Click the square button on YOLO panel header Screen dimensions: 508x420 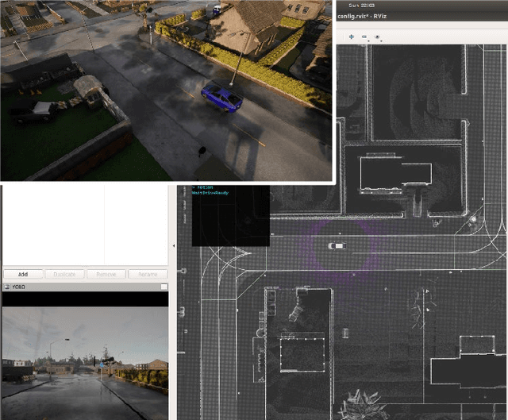[164, 287]
